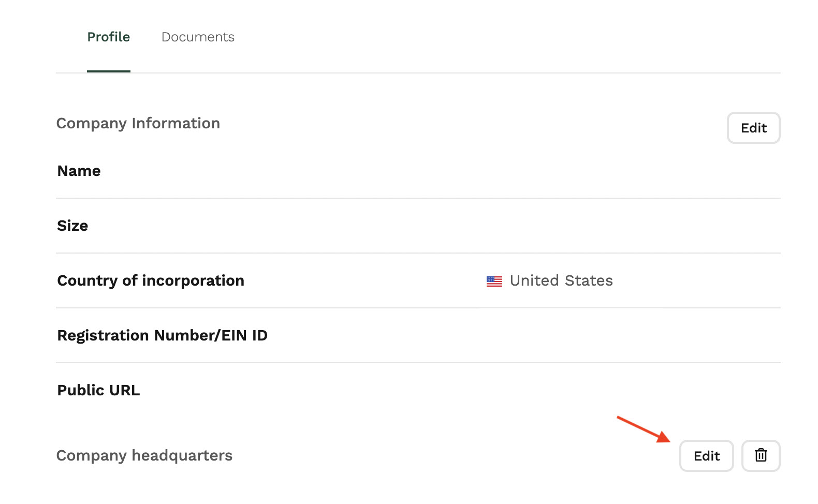This screenshot has height=504, width=818.
Task: Click the Public URL label
Action: (x=99, y=390)
